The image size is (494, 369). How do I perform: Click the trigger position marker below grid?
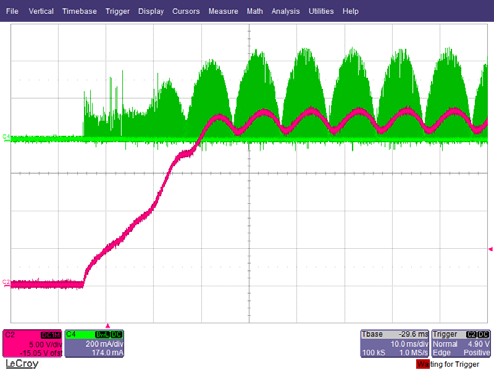pyautogui.click(x=107, y=326)
